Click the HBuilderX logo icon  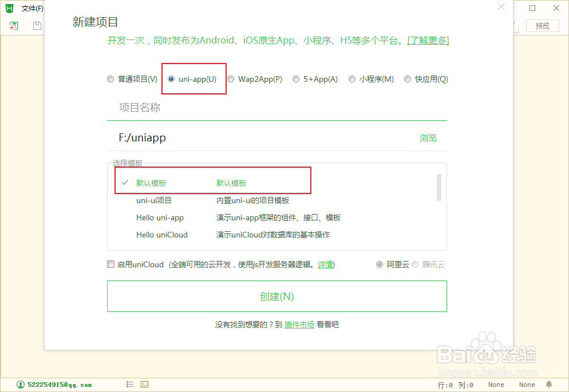[9, 8]
